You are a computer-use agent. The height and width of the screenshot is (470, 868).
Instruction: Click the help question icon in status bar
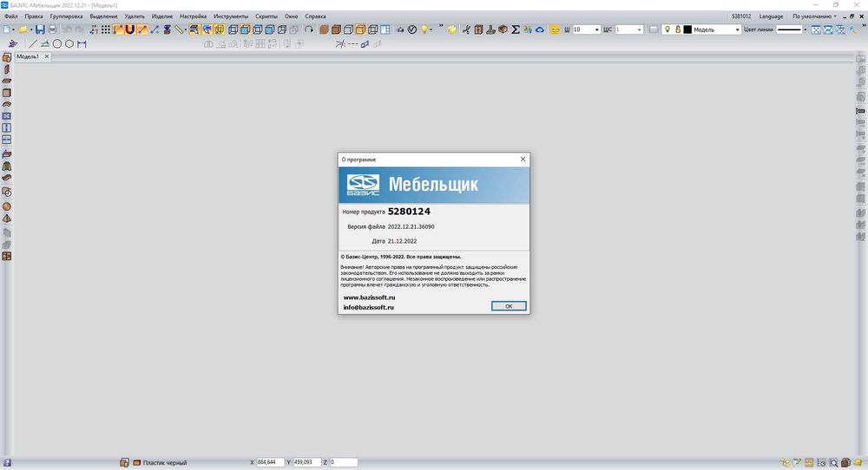point(7,463)
